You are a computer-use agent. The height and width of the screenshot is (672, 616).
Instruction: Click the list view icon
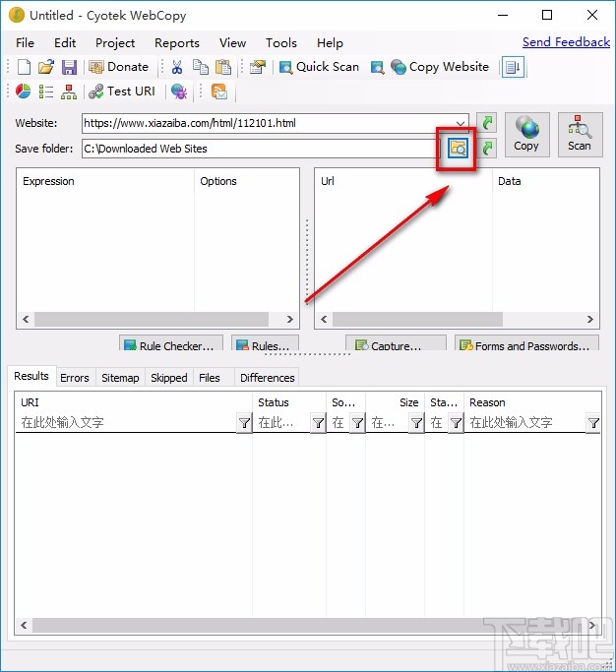pyautogui.click(x=46, y=92)
